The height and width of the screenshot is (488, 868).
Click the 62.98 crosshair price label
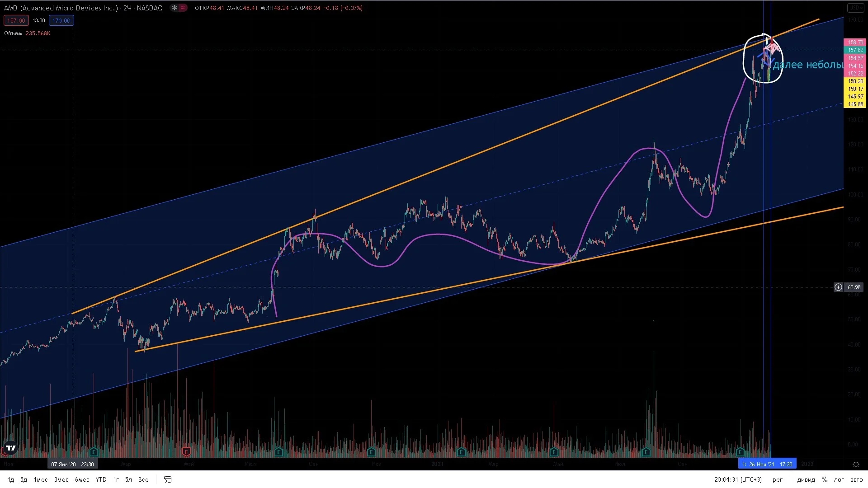coord(854,287)
